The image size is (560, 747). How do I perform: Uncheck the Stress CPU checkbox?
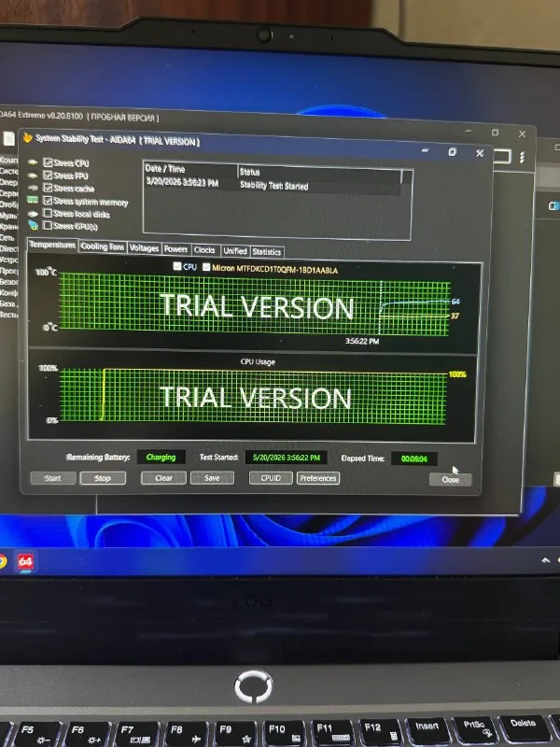[48, 162]
